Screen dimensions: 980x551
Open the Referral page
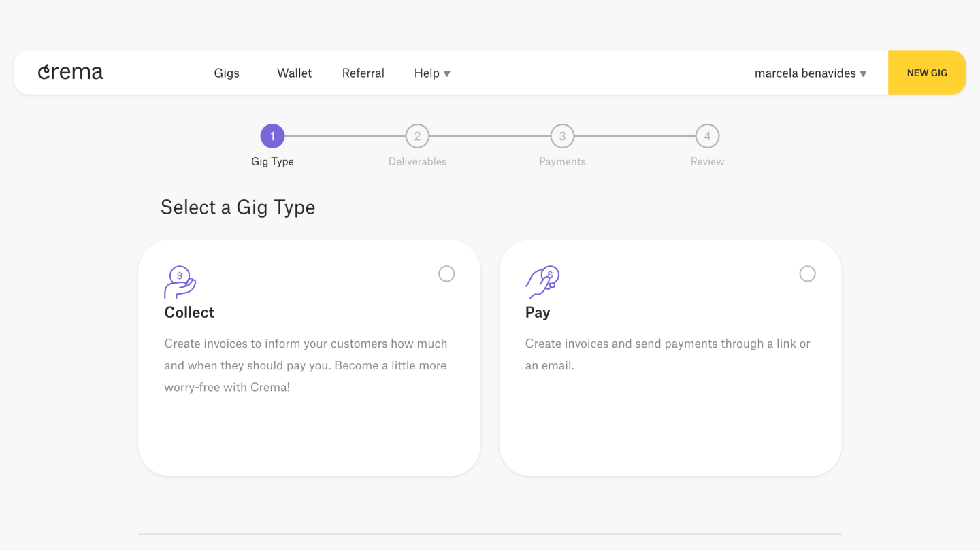(363, 73)
